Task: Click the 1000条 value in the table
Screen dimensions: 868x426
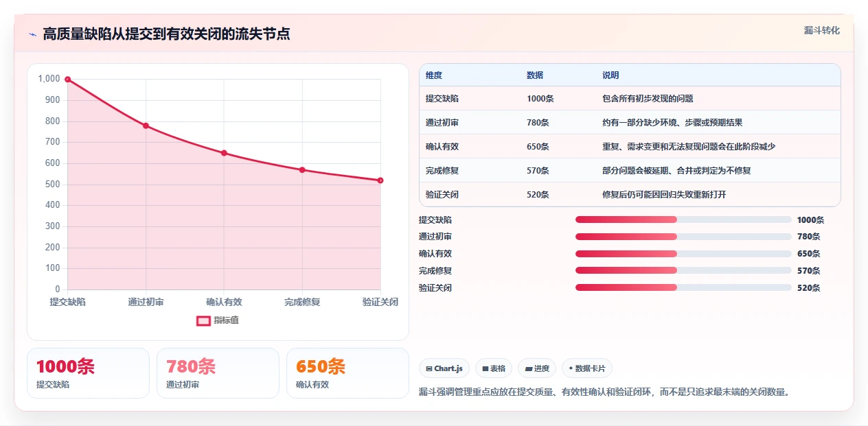Action: point(540,99)
